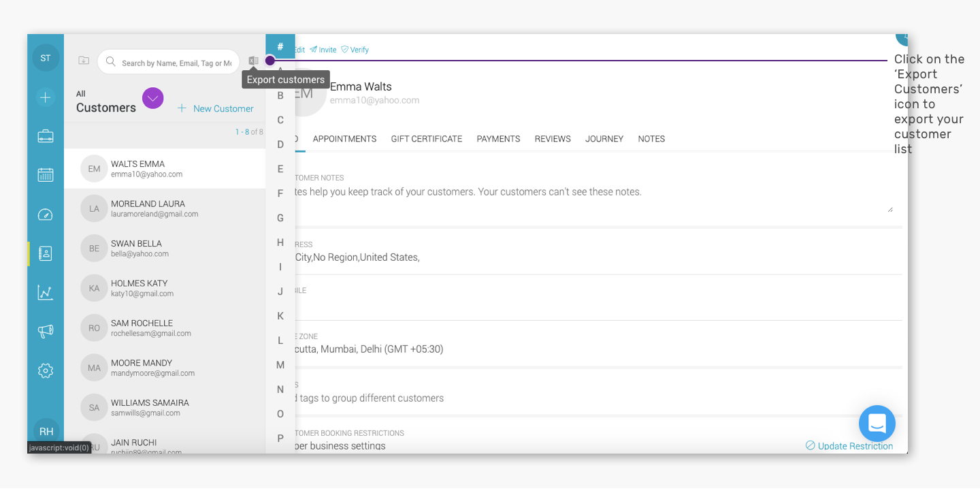The image size is (980, 489).
Task: Open the briefcase sidebar icon
Action: [x=46, y=136]
